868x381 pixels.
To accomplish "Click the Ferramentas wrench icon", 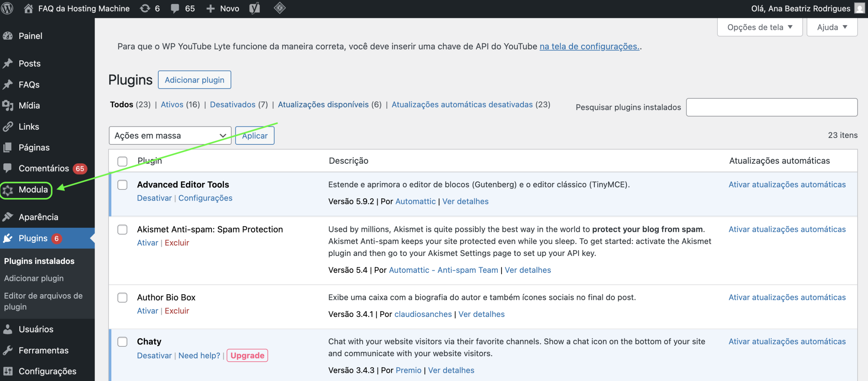I will pos(8,350).
